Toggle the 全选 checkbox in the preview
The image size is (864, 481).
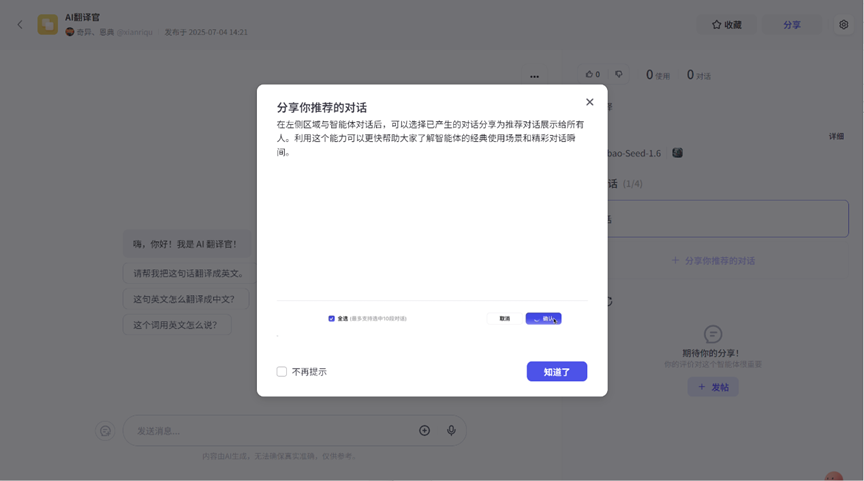point(331,318)
